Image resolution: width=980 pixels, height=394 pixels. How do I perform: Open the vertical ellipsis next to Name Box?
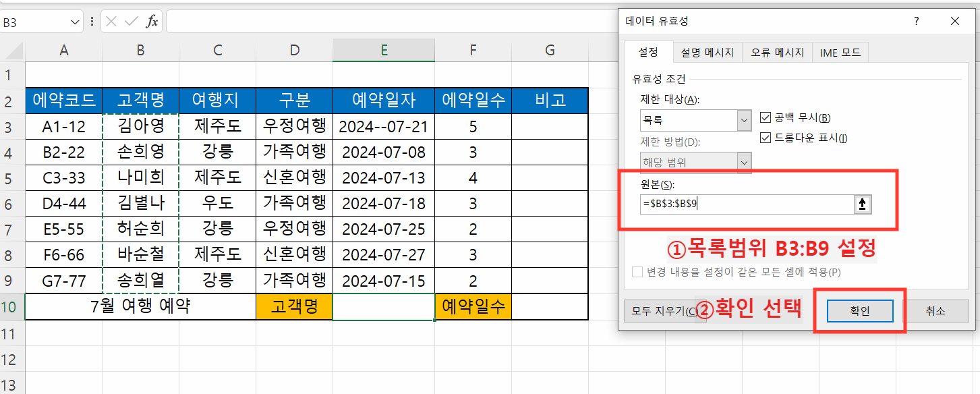[x=91, y=21]
